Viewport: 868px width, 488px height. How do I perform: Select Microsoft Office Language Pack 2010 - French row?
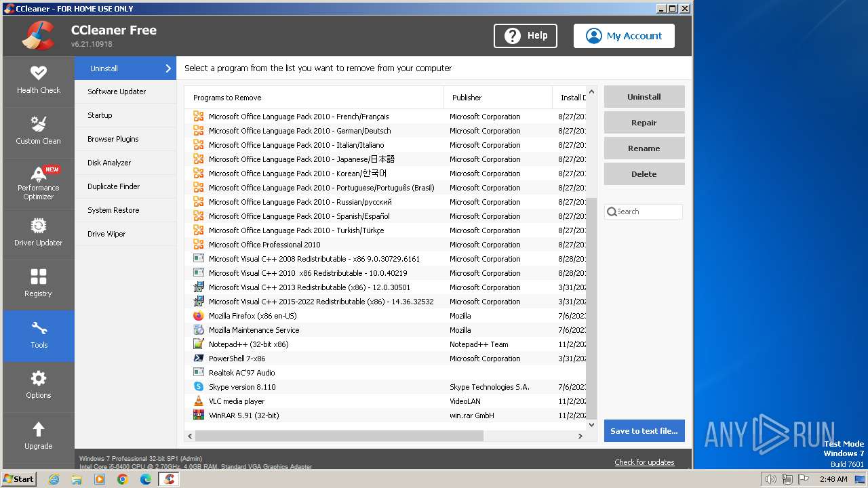tap(385, 117)
